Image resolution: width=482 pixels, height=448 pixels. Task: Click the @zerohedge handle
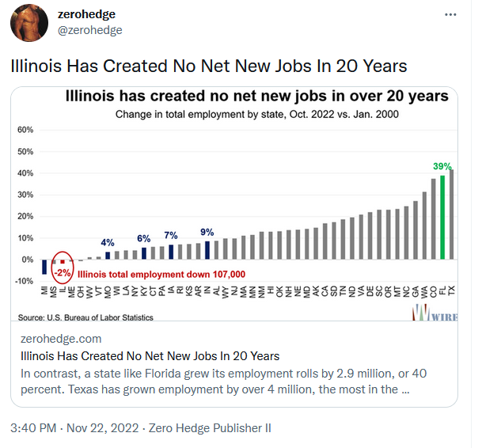click(89, 30)
